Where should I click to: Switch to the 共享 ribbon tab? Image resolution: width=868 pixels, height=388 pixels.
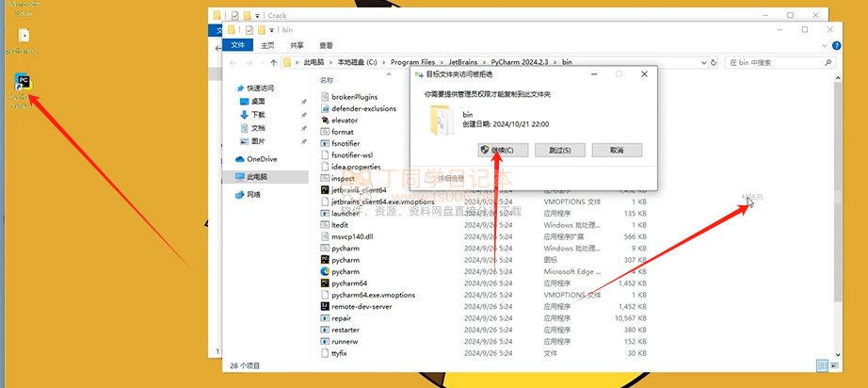pyautogui.click(x=297, y=45)
